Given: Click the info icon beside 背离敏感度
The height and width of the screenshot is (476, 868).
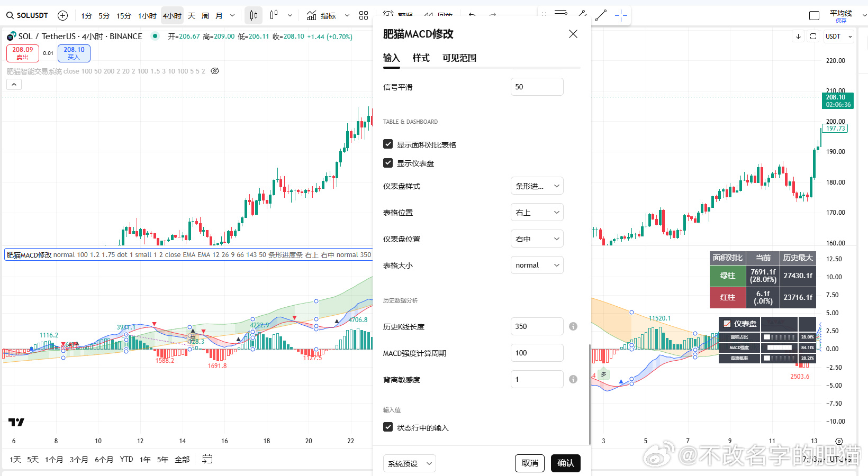Looking at the screenshot, I should [x=573, y=379].
